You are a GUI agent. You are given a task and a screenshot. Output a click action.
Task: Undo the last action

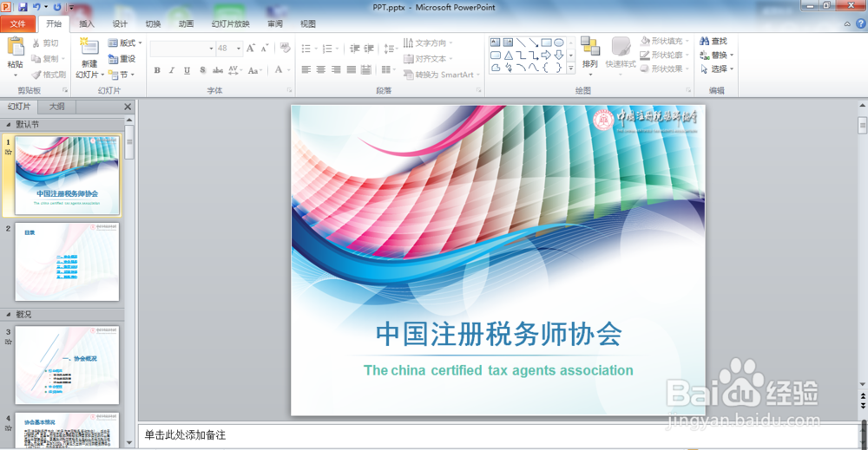pyautogui.click(x=36, y=7)
